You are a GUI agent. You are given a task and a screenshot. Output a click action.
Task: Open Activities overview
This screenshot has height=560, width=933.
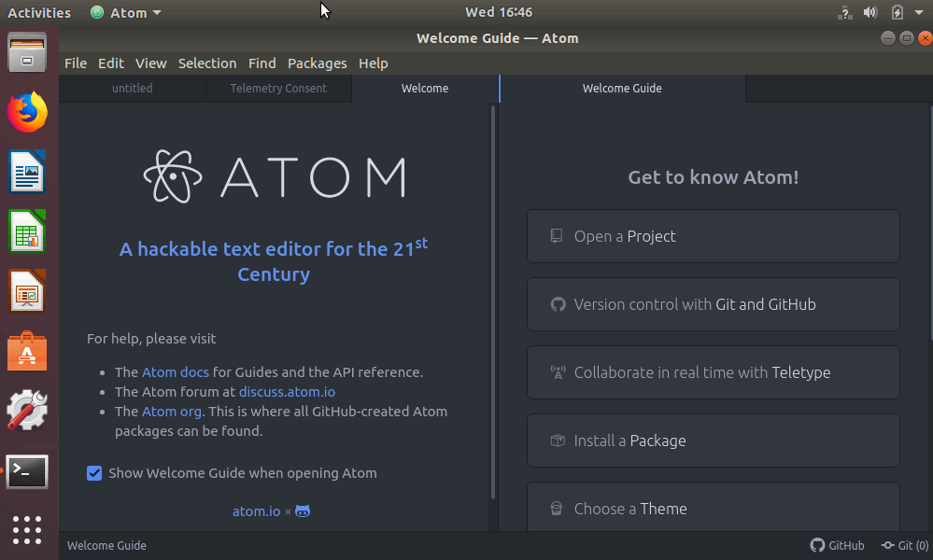pos(38,12)
